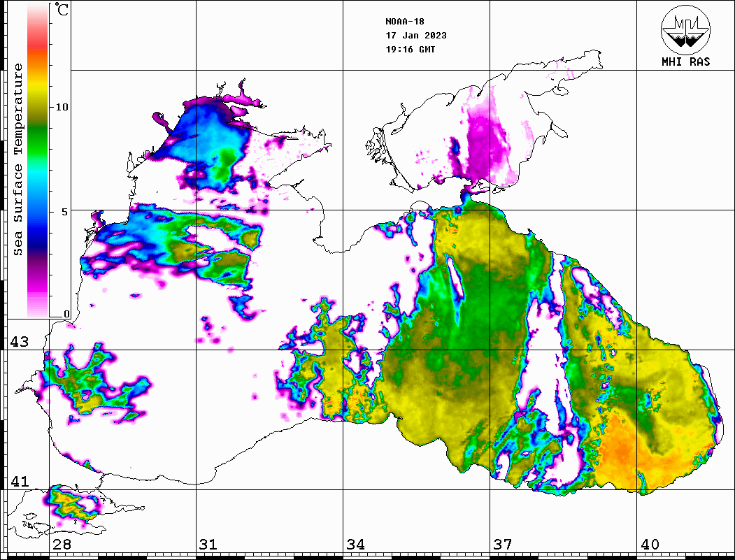This screenshot has height=560, width=735.
Task: Click longitude label '37'
Action: [503, 544]
